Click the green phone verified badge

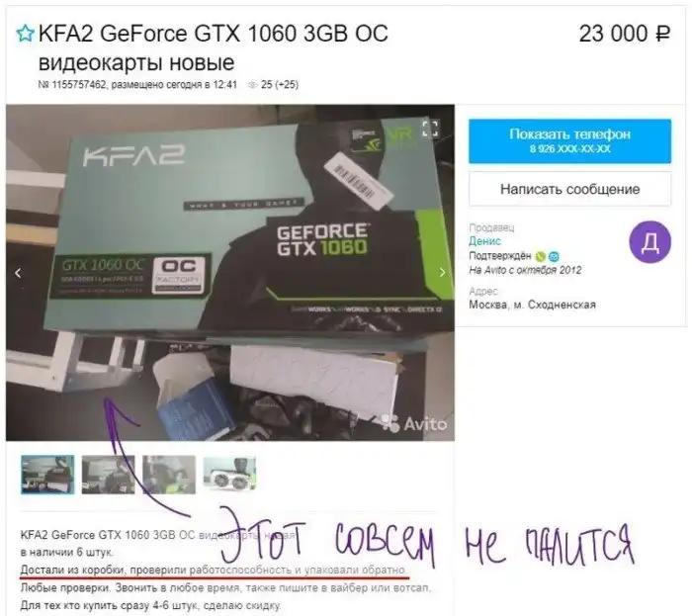(x=540, y=256)
